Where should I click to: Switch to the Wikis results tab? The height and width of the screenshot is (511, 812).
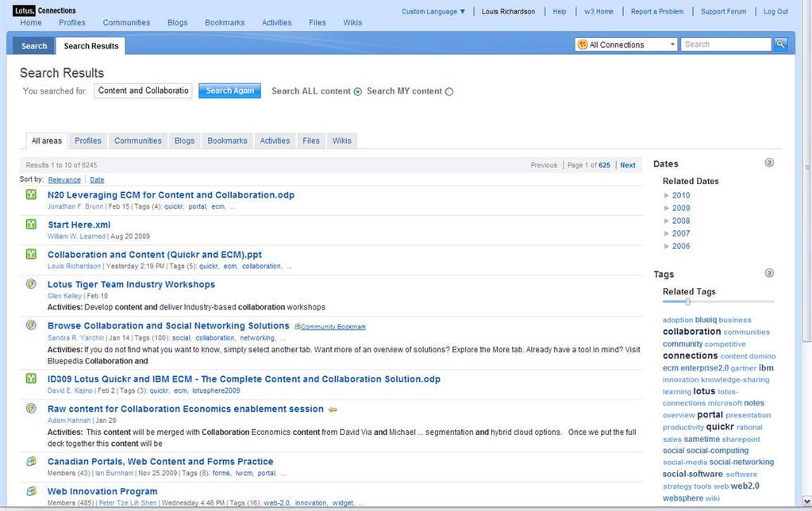click(342, 140)
